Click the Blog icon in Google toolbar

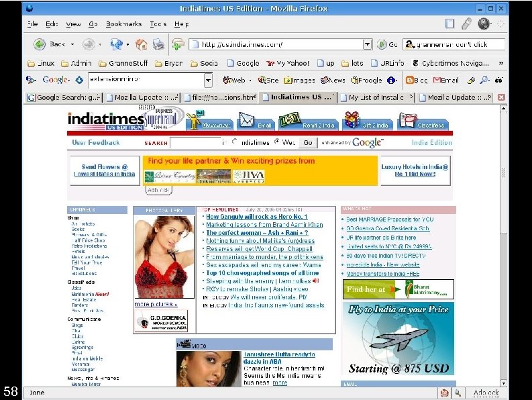point(409,80)
